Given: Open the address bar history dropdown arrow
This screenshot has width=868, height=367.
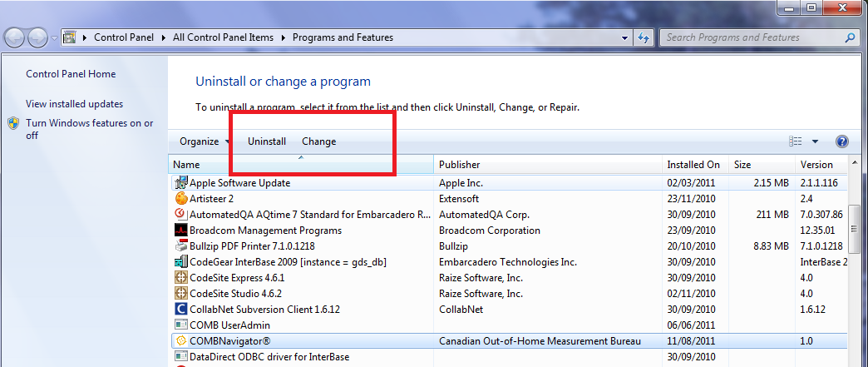Looking at the screenshot, I should pyautogui.click(x=625, y=38).
